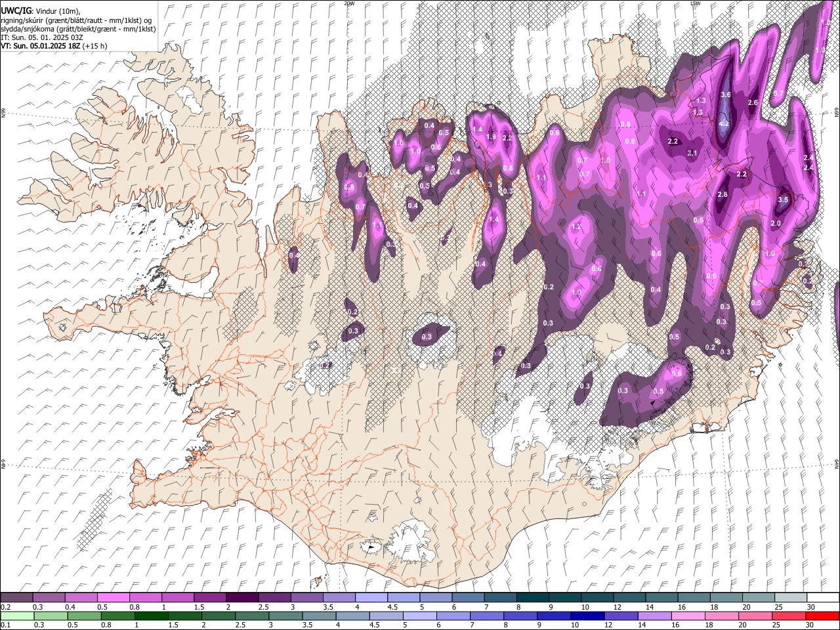Viewport: 840px width, 630px height.
Task: Click the 'IT: Sun. 05. 01. 2025 03Z' line
Action: pyautogui.click(x=41, y=37)
